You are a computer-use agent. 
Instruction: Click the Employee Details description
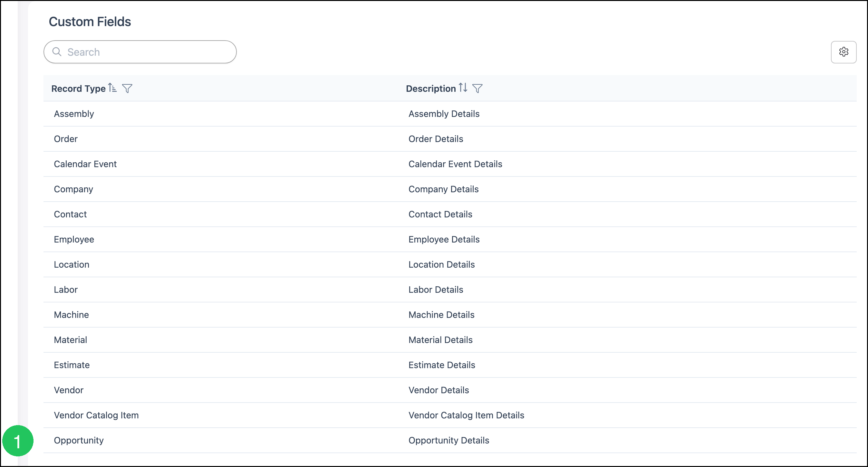[444, 240]
